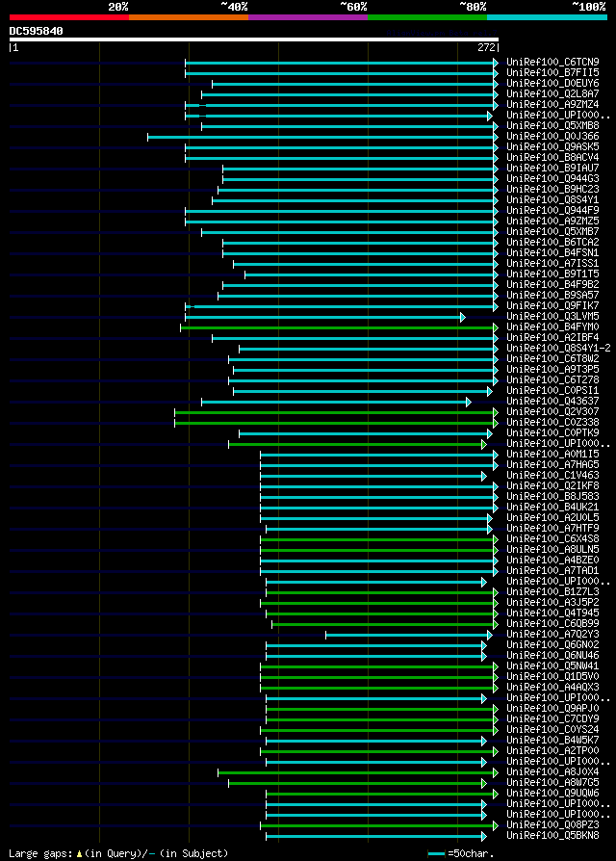
Task: Click the orange ~40% identity legend segment
Action: (189, 17)
